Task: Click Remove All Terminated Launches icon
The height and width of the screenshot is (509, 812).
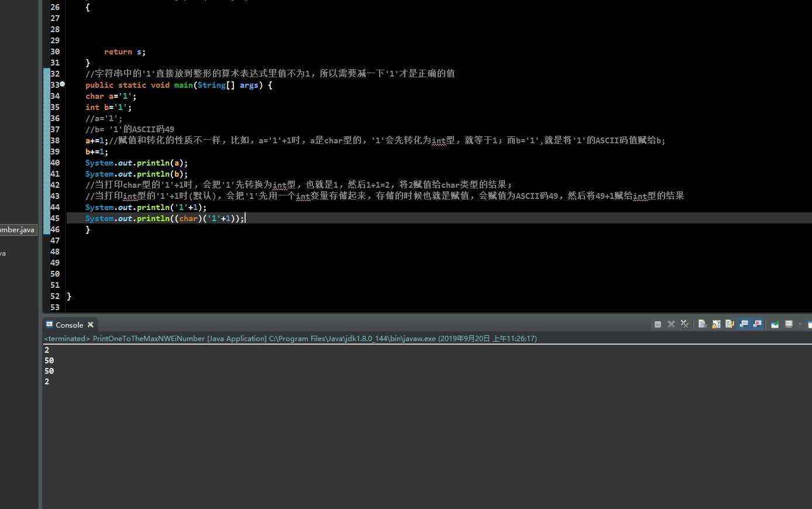Action: coord(684,324)
